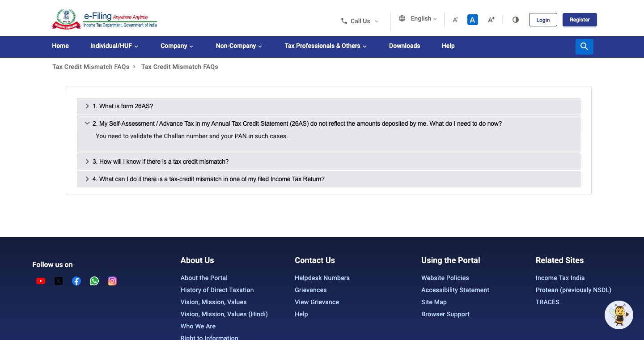644x340 pixels.
Task: Open the View Grievance link
Action: click(317, 302)
